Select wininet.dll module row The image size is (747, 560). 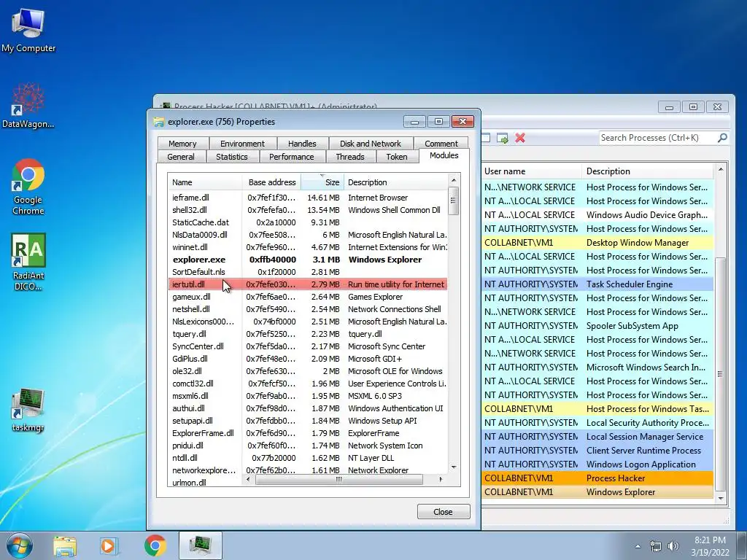tap(308, 247)
